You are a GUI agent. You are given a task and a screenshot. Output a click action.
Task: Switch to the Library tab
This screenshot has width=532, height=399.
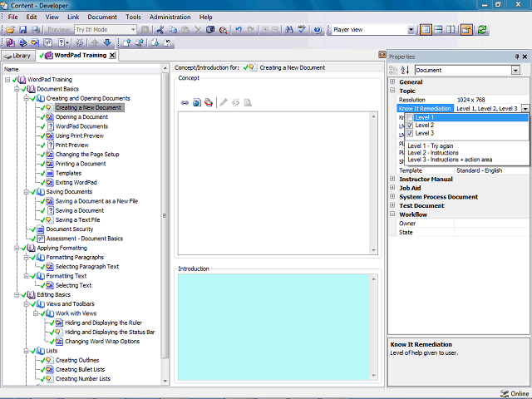[x=18, y=56]
